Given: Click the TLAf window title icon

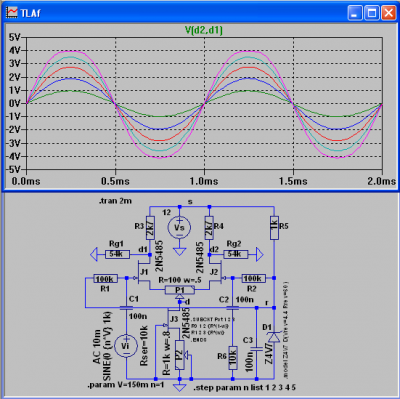Looking at the screenshot, I should pyautogui.click(x=12, y=13).
